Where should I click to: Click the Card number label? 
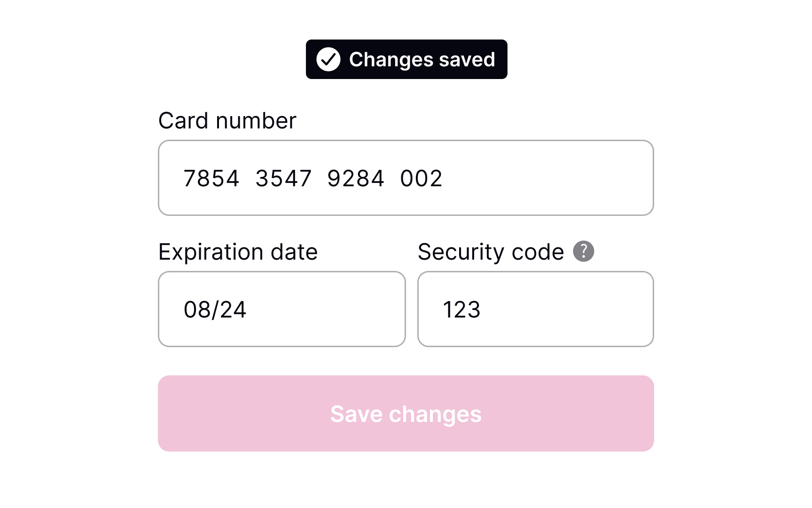(227, 120)
